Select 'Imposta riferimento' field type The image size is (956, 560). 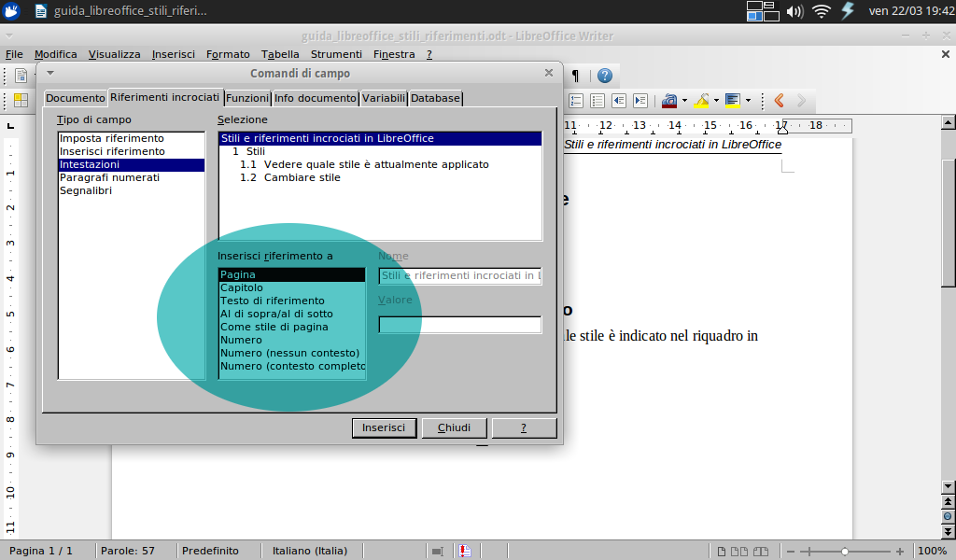[131, 138]
